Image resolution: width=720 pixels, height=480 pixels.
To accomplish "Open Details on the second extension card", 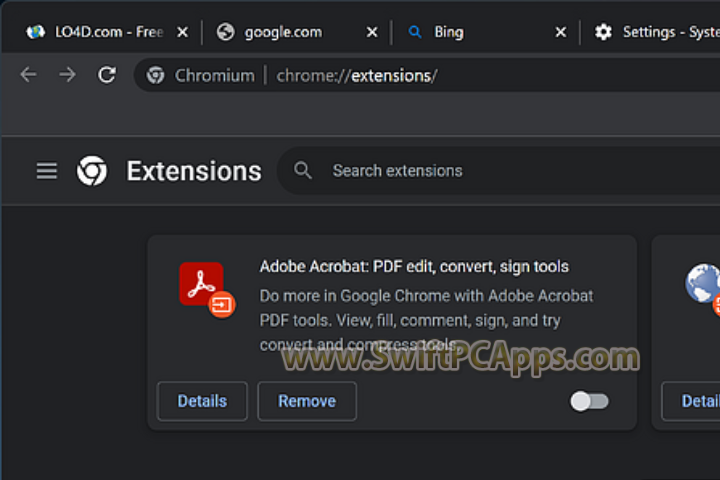I will click(691, 401).
